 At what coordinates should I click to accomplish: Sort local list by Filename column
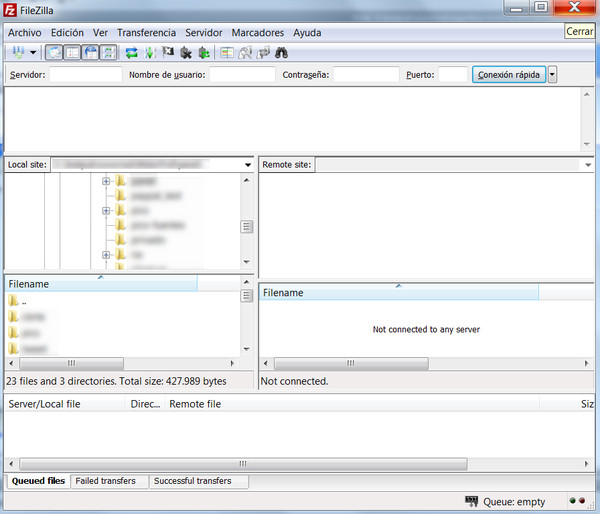(x=101, y=284)
